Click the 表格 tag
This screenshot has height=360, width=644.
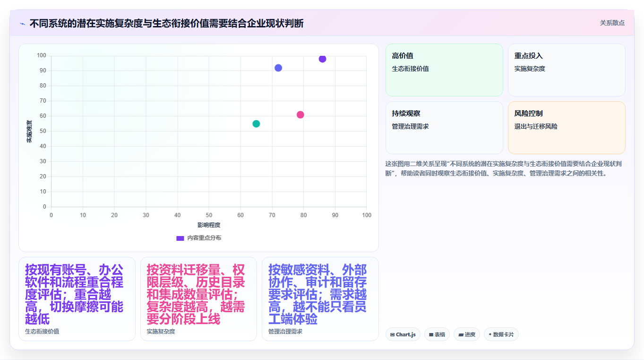point(437,334)
